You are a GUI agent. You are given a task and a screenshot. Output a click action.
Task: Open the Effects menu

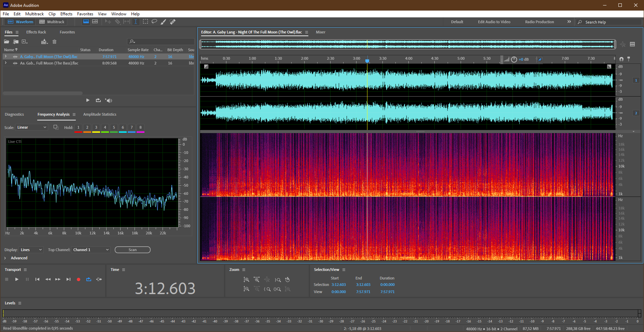(66, 14)
